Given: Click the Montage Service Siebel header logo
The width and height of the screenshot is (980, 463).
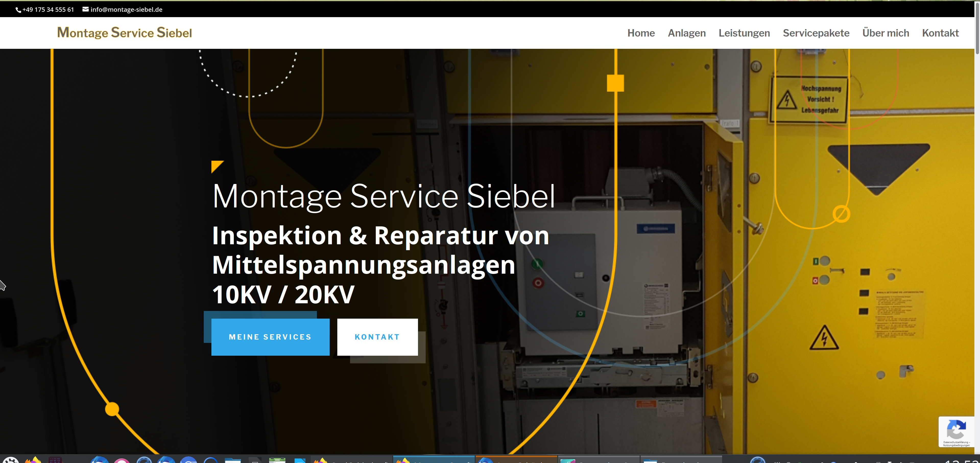Looking at the screenshot, I should tap(124, 33).
